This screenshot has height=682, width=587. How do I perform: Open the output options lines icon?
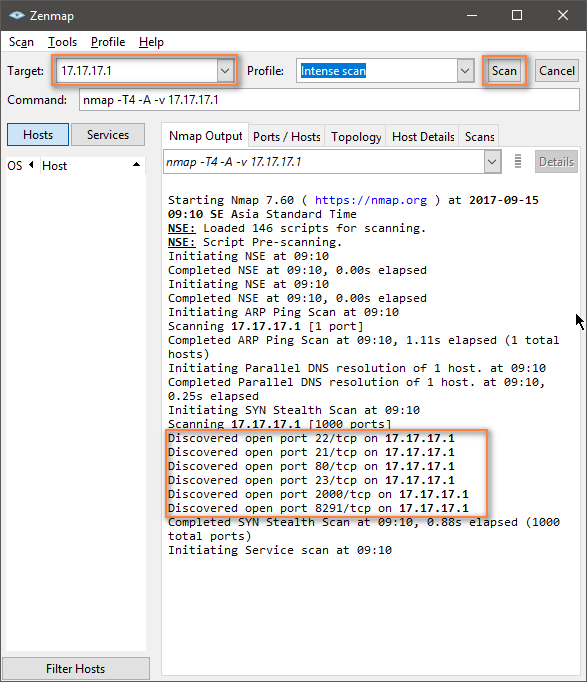click(x=517, y=161)
